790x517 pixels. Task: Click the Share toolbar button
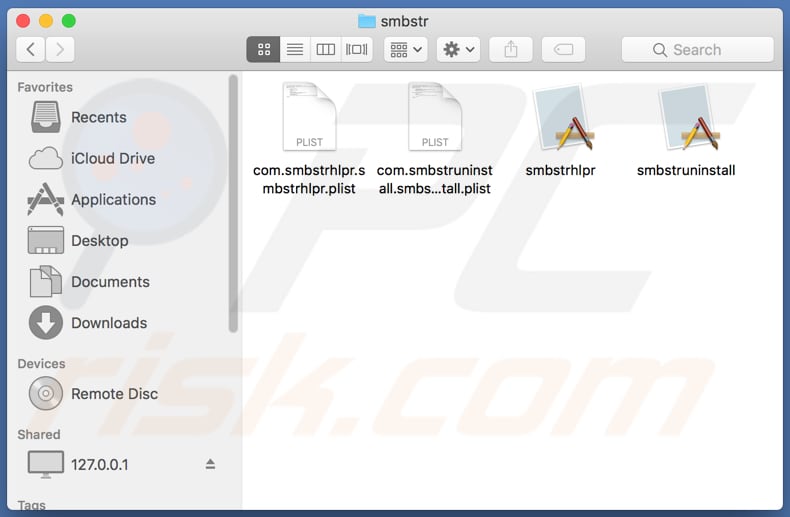click(x=511, y=49)
